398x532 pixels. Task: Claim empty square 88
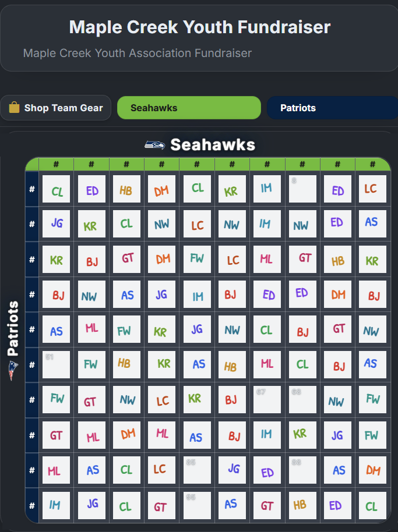(302, 470)
